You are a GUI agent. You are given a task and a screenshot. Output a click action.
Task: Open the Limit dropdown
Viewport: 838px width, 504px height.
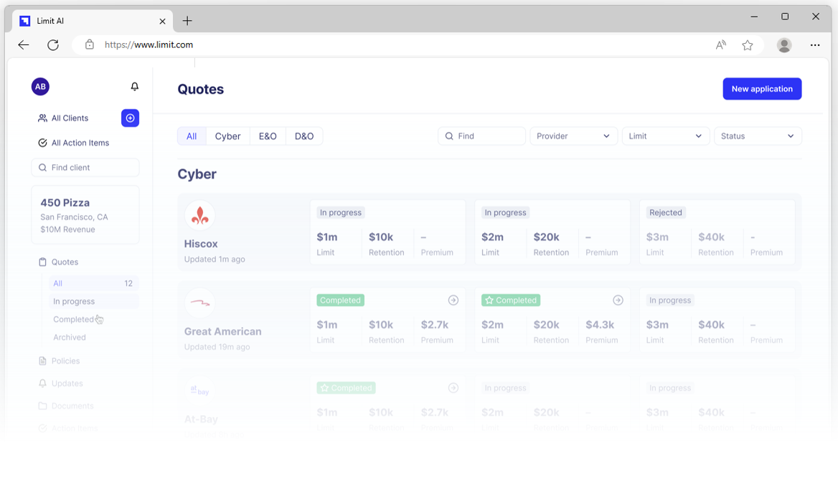[665, 136]
